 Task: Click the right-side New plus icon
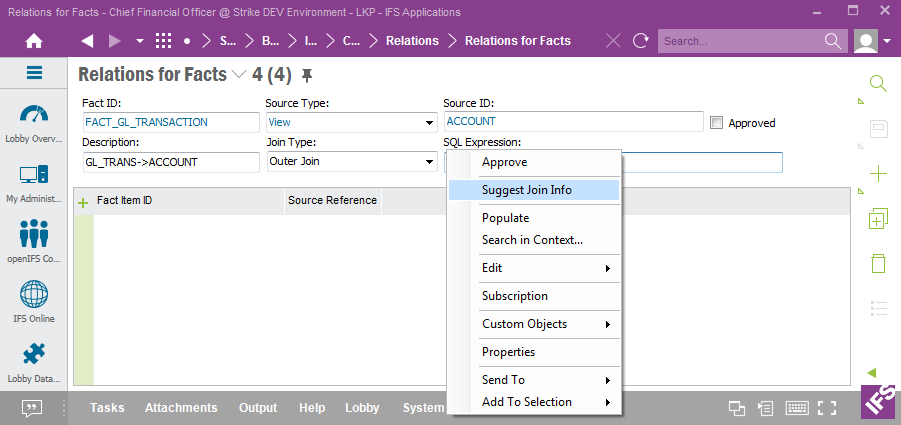(879, 173)
